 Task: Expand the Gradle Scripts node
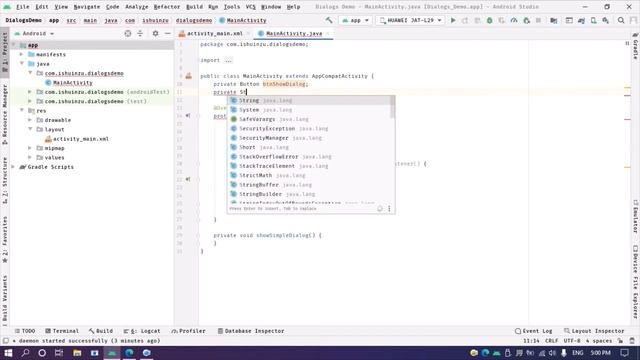pyautogui.click(x=13, y=167)
